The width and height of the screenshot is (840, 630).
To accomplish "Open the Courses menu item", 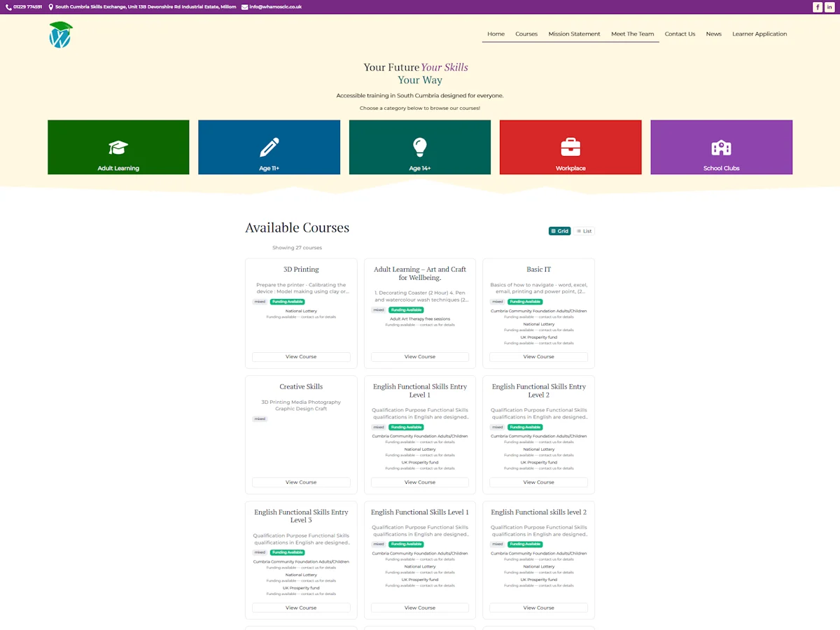I will pyautogui.click(x=526, y=34).
